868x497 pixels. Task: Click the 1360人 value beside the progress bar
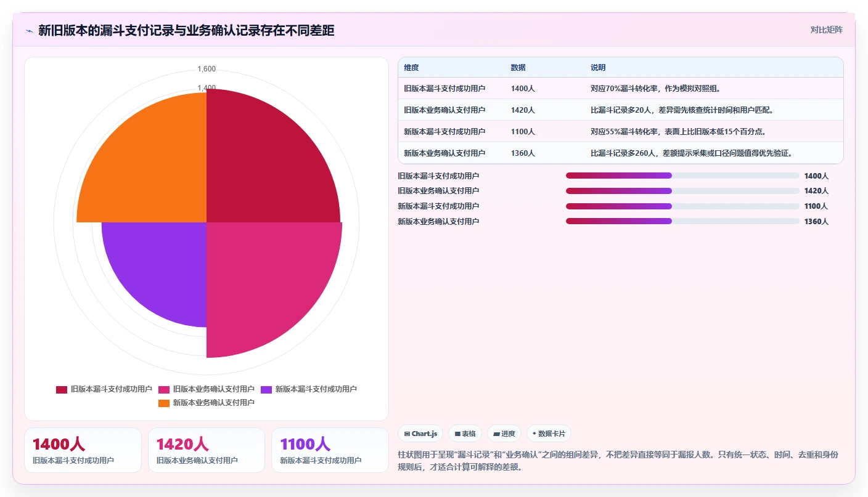pyautogui.click(x=816, y=222)
